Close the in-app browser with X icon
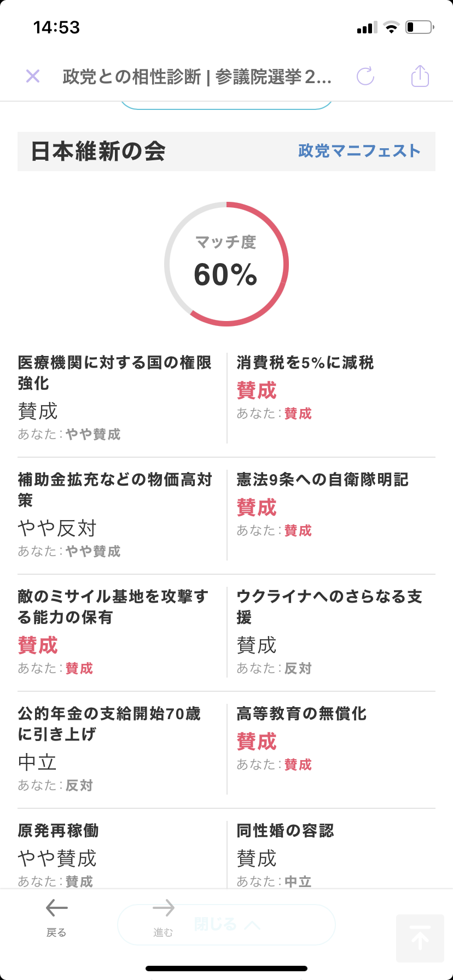Viewport: 453px width, 980px height. [33, 76]
